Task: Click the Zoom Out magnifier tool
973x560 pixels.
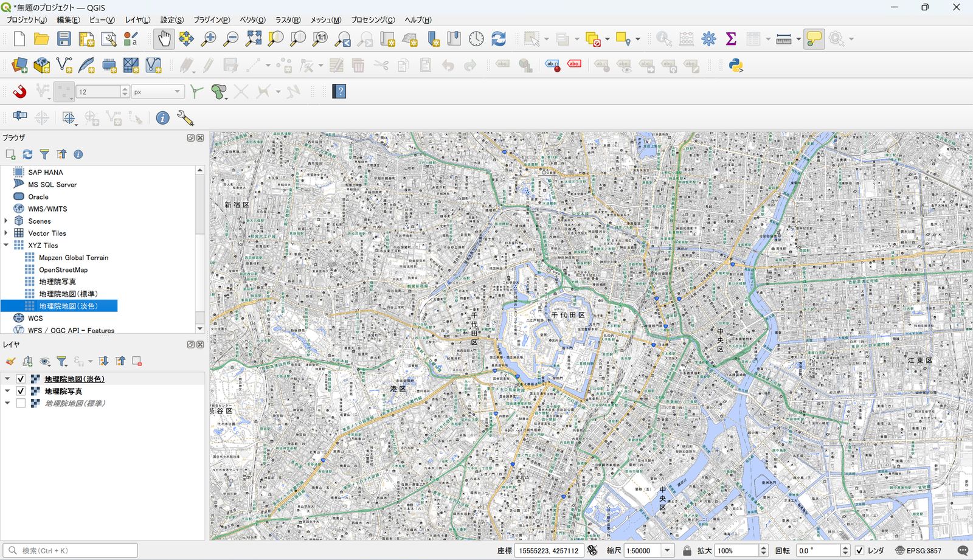Action: tap(231, 39)
